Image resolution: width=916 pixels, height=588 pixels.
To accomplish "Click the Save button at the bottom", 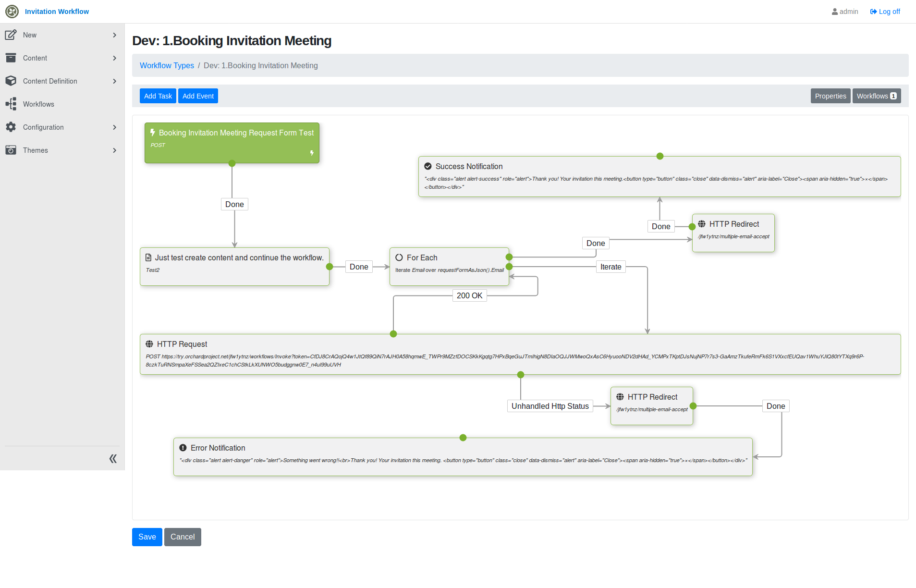I will (x=147, y=537).
